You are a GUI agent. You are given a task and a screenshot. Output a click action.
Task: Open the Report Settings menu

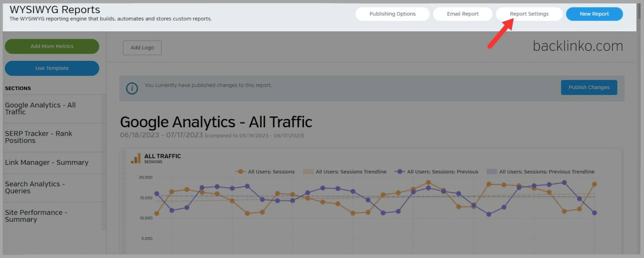click(x=529, y=14)
